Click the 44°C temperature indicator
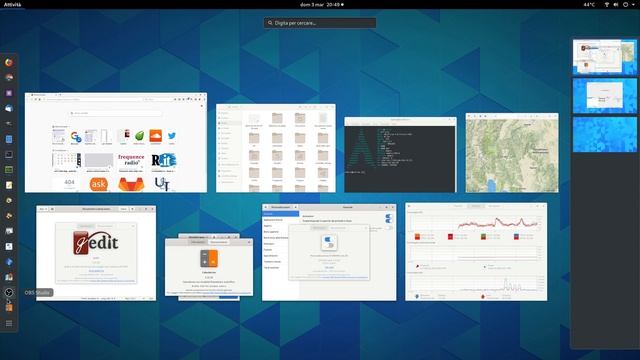Image resolution: width=640 pixels, height=360 pixels. pos(589,4)
